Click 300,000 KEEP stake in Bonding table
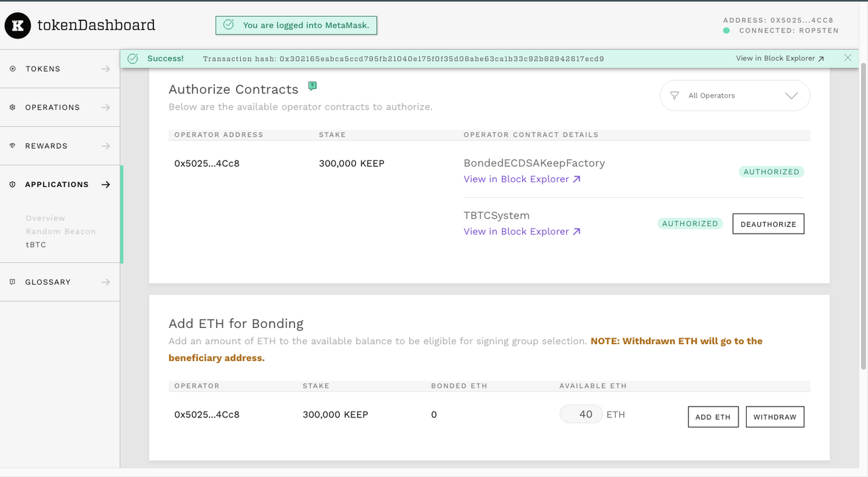Image resolution: width=868 pixels, height=477 pixels. [335, 414]
